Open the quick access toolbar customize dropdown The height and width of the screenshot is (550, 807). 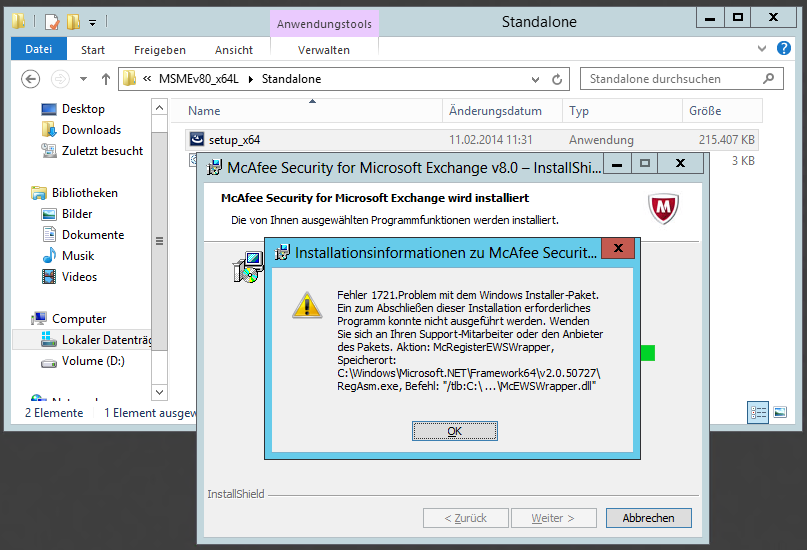93,22
